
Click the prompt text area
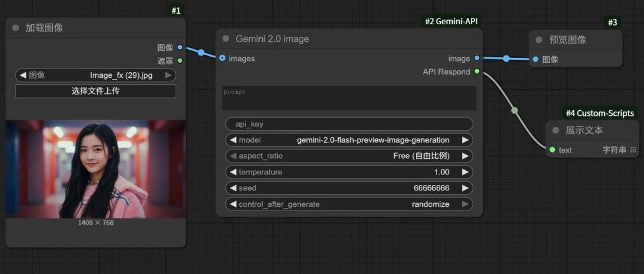(349, 98)
